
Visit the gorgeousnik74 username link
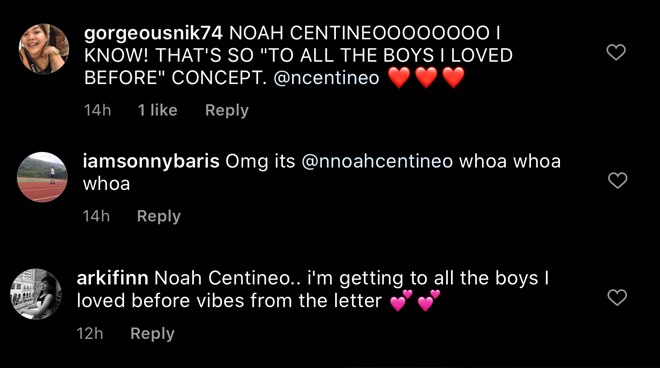(x=153, y=34)
